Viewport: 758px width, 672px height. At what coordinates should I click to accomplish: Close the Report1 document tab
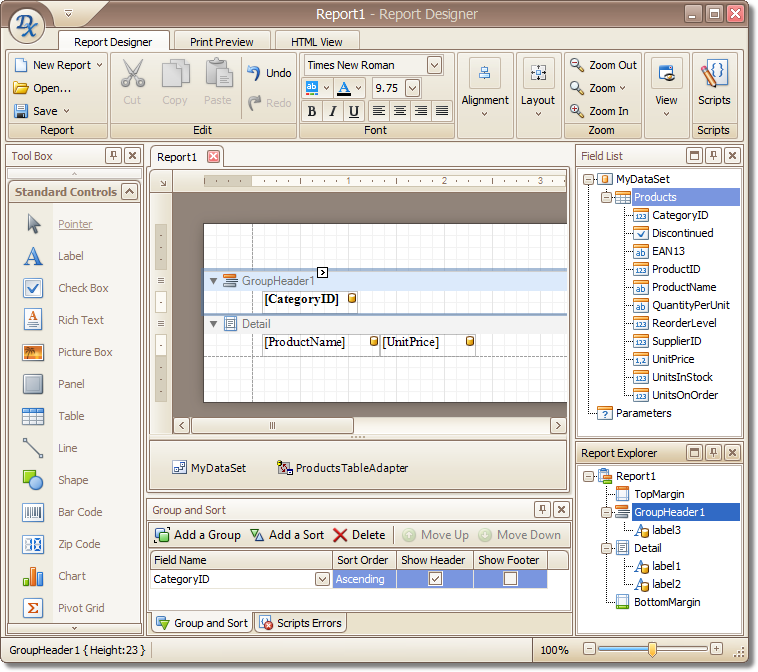coord(213,157)
